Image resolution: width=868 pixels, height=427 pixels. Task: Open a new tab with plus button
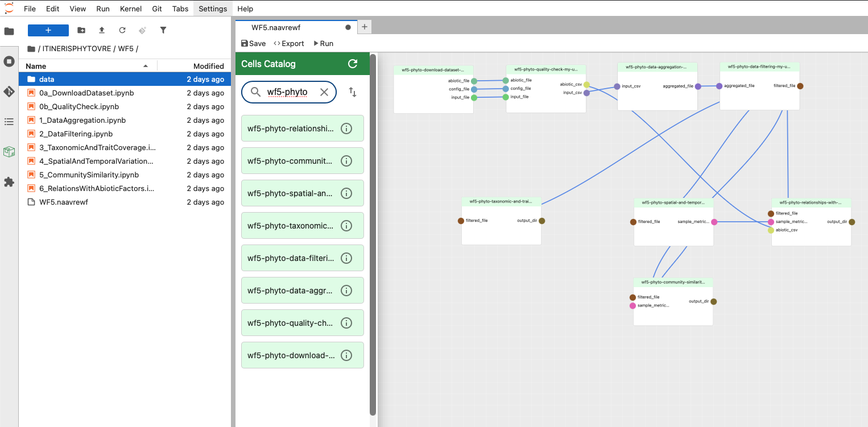[x=365, y=27]
